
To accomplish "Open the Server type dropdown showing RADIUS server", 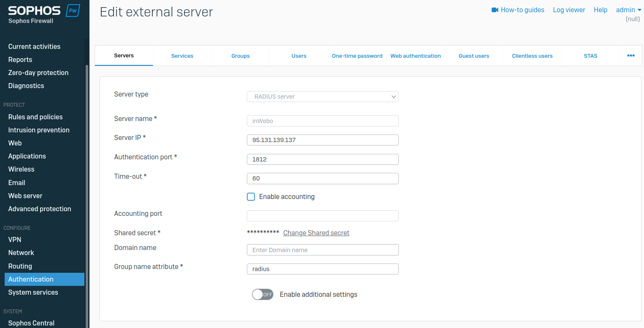I will tap(322, 97).
